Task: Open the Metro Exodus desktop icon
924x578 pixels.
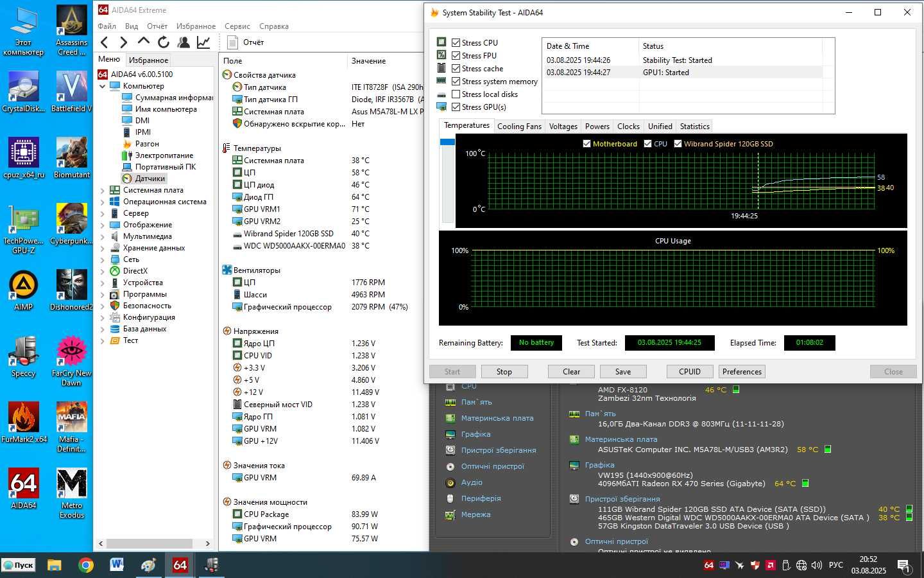Action: 71,493
